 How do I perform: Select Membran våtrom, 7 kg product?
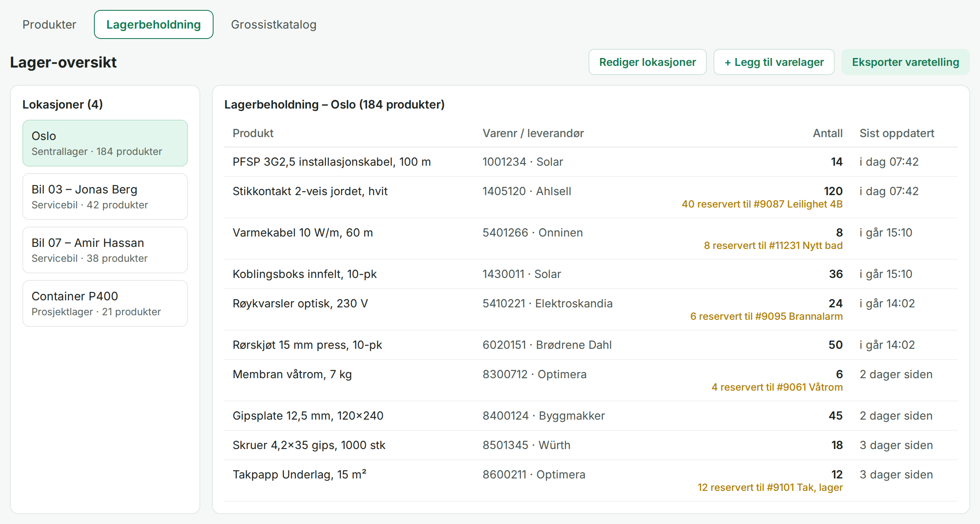pyautogui.click(x=292, y=374)
